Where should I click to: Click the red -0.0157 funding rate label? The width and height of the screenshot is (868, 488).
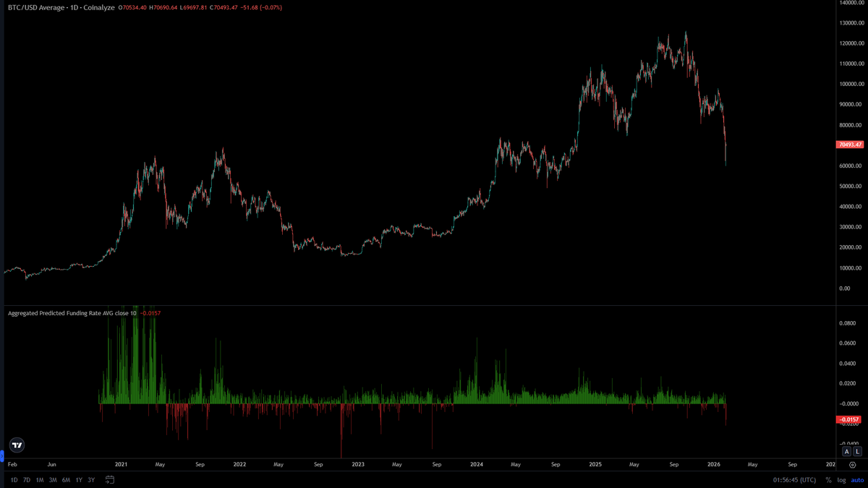click(x=850, y=419)
